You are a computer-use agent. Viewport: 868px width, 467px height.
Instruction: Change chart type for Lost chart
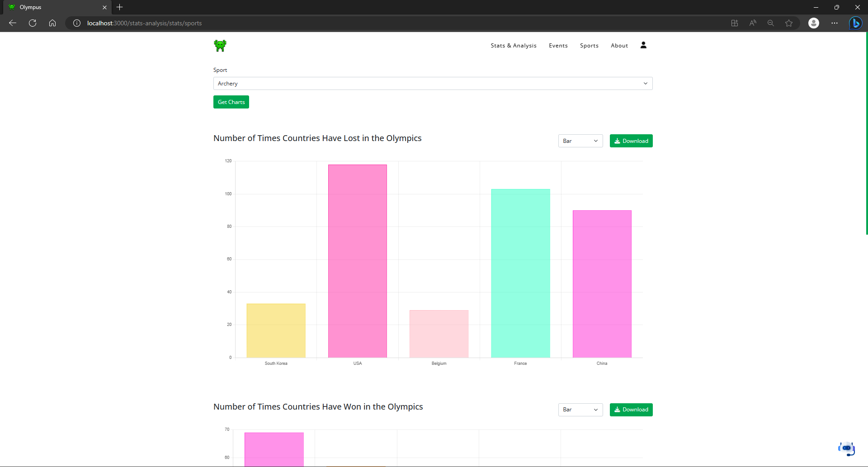pos(580,141)
